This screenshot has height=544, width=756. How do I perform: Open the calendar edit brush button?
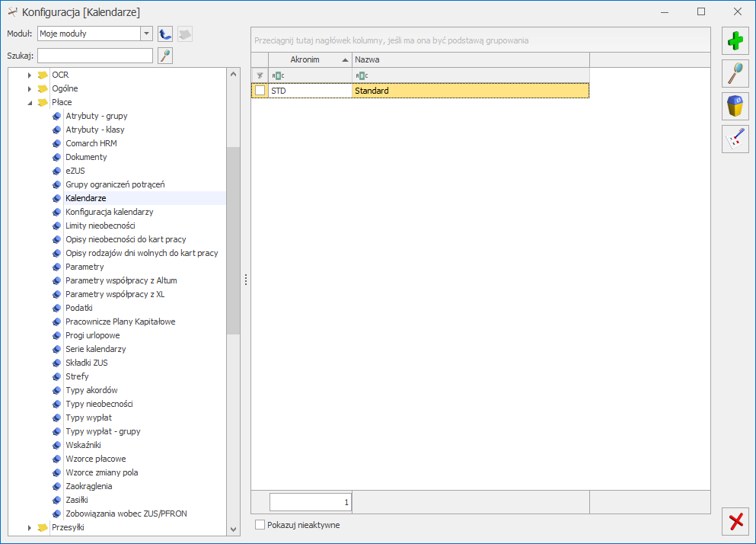pos(735,139)
